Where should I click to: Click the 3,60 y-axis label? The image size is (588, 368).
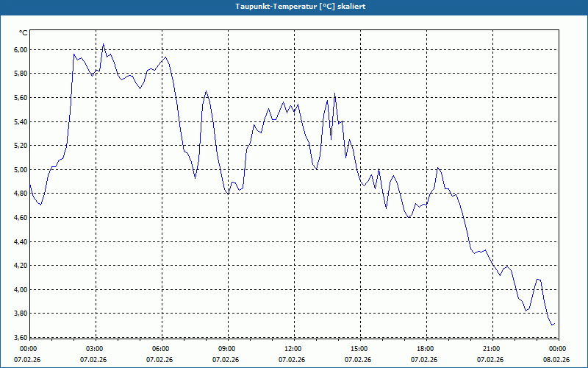[x=21, y=337]
